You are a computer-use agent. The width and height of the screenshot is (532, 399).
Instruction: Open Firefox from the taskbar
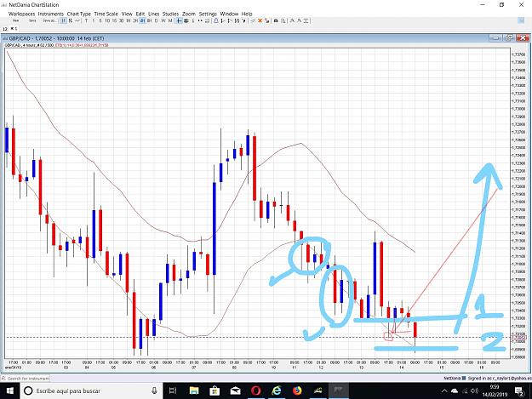(x=297, y=390)
